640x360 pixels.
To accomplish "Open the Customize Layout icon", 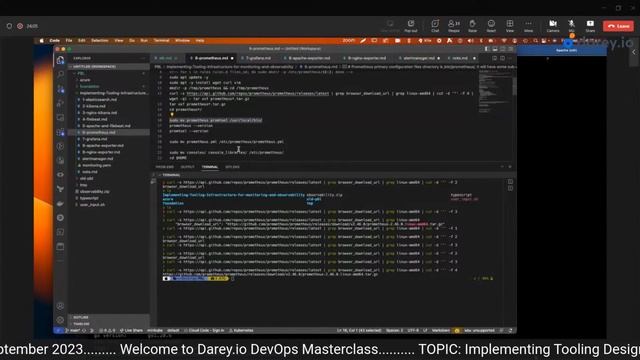I will 510,49.
